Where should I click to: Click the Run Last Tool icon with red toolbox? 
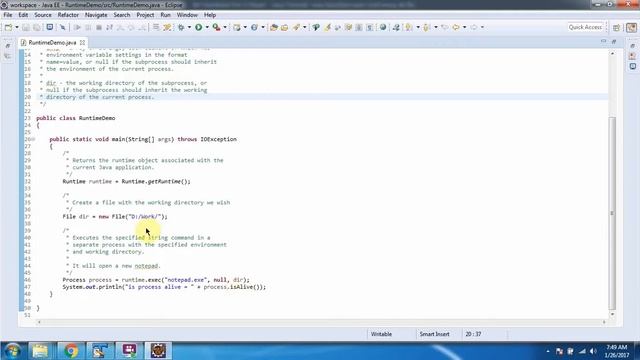click(x=216, y=27)
